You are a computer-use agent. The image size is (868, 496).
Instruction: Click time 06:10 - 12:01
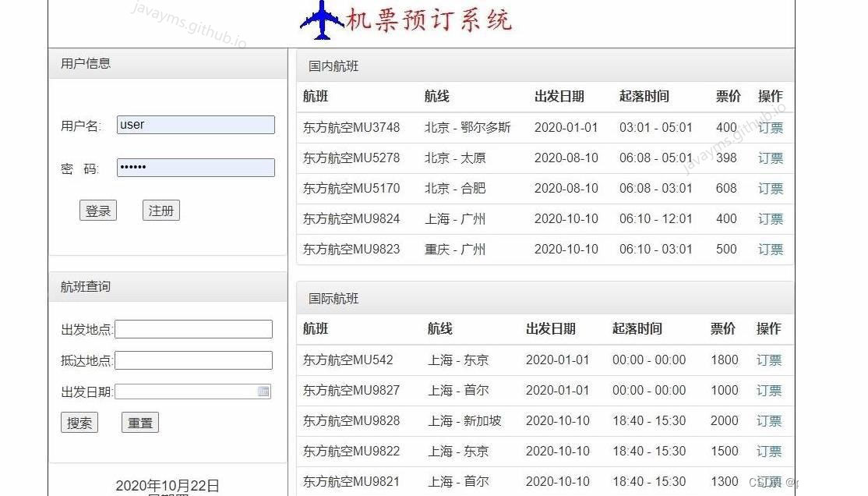[x=655, y=219]
